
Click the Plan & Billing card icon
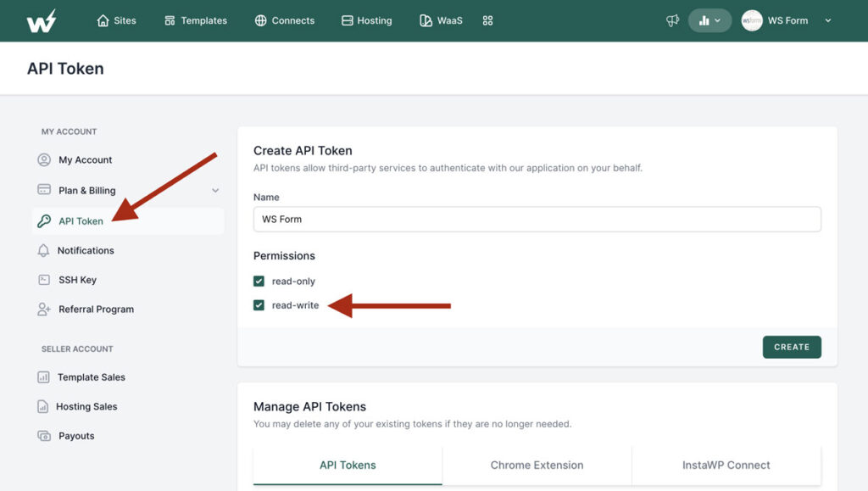44,189
